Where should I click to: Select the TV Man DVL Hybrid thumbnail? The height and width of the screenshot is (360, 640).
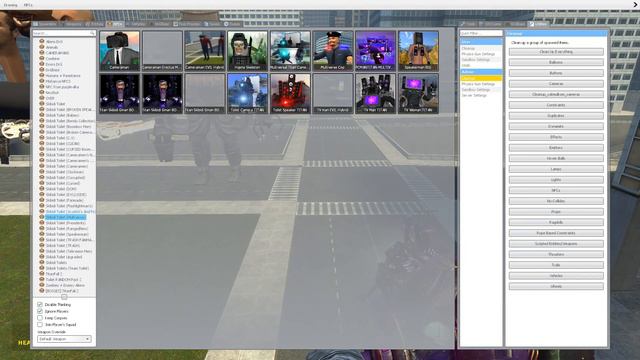coord(333,93)
